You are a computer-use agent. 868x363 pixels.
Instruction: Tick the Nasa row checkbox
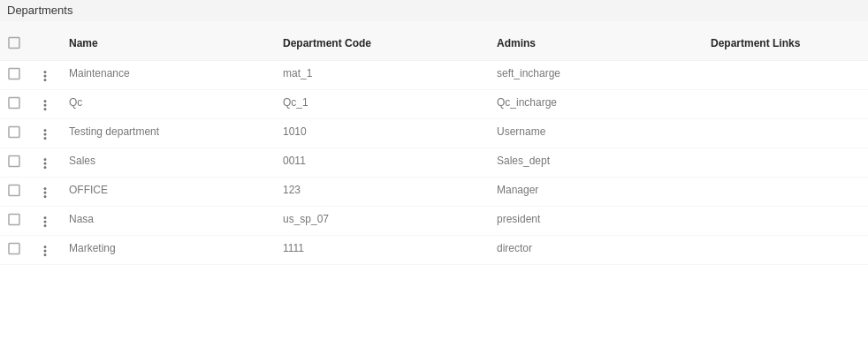(x=14, y=219)
